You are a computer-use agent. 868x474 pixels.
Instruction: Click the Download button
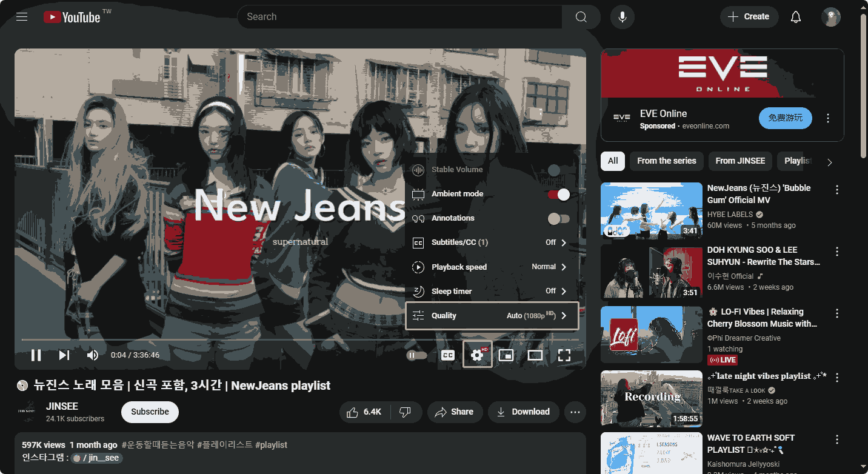(523, 412)
